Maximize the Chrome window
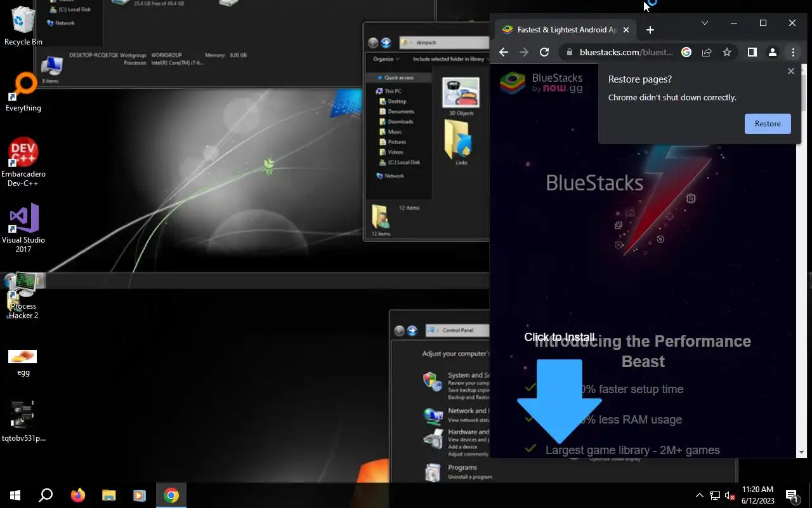The width and height of the screenshot is (812, 508). coord(763,23)
